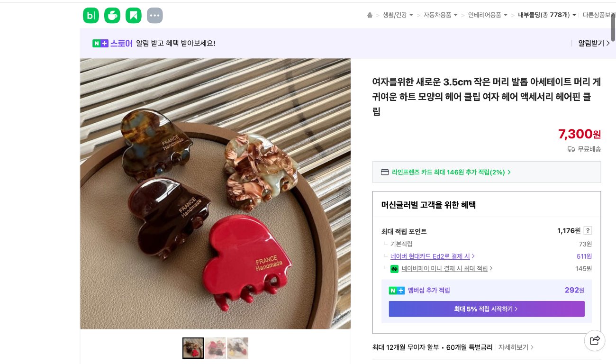Select the Naver Pay icon beside 네이버페이 머니
The width and height of the screenshot is (616, 364).
[x=394, y=269]
